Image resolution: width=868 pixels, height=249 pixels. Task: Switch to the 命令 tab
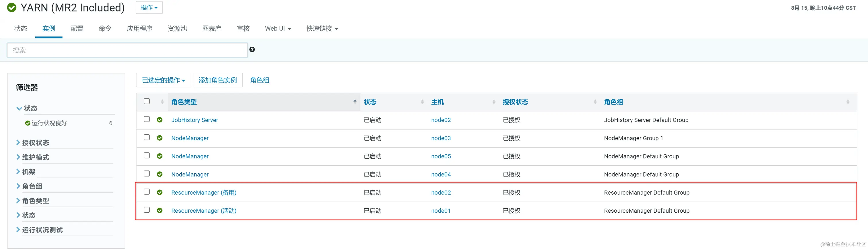click(x=105, y=29)
